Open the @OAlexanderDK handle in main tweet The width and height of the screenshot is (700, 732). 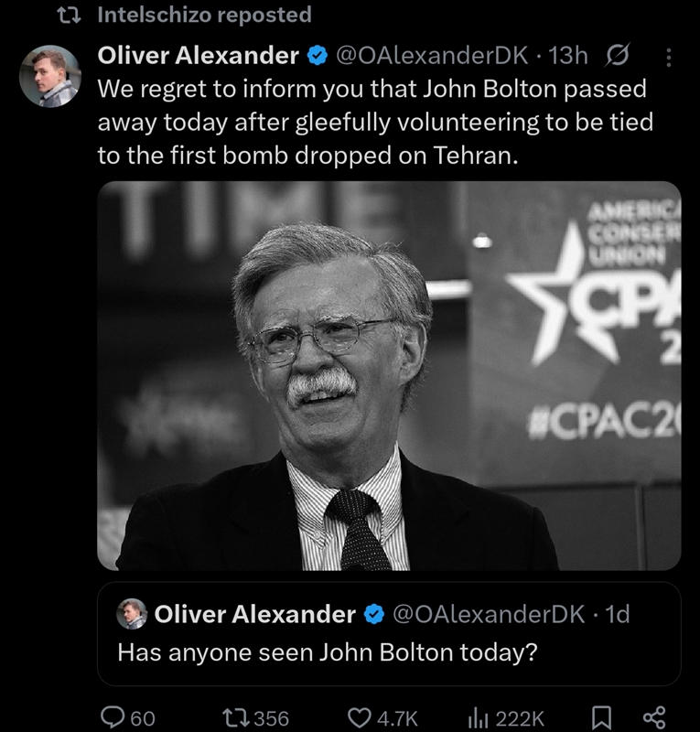(x=431, y=56)
